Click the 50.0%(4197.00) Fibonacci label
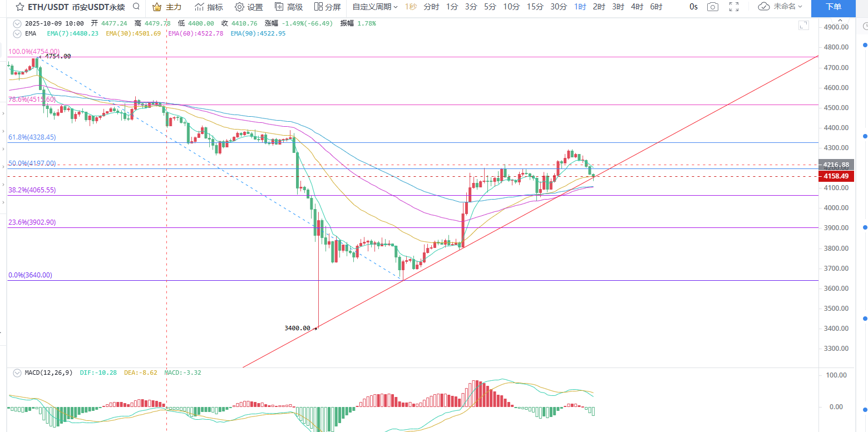This screenshot has height=432, width=868. (32, 163)
